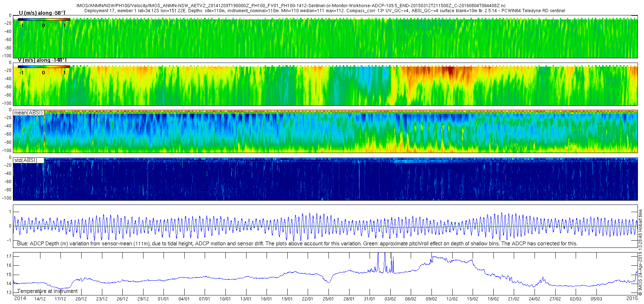Viewport: 644px width, 304px height.
Task: Click the 01/01 date tick on time axis
Action: pyautogui.click(x=164, y=299)
